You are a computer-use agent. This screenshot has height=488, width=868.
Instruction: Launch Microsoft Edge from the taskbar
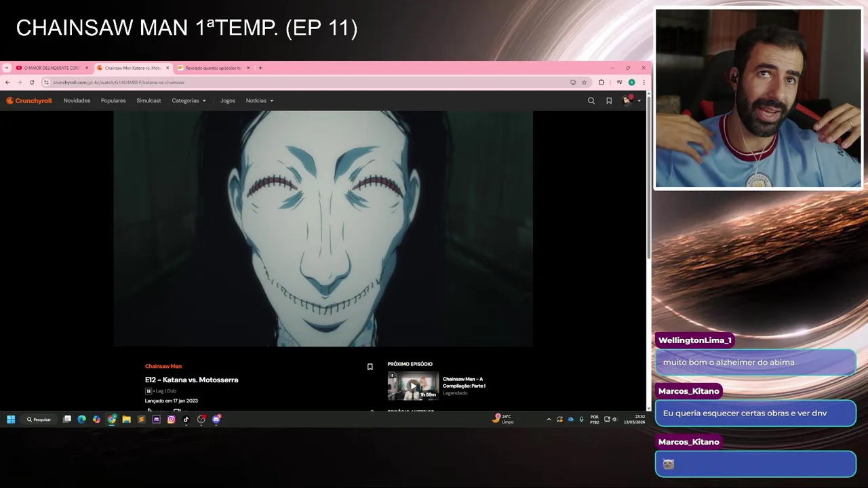coord(82,420)
